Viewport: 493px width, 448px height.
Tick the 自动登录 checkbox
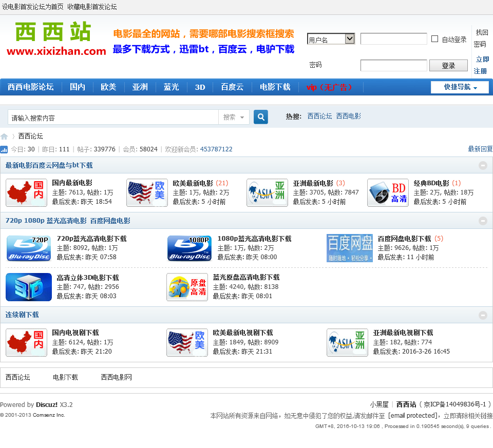coord(434,39)
